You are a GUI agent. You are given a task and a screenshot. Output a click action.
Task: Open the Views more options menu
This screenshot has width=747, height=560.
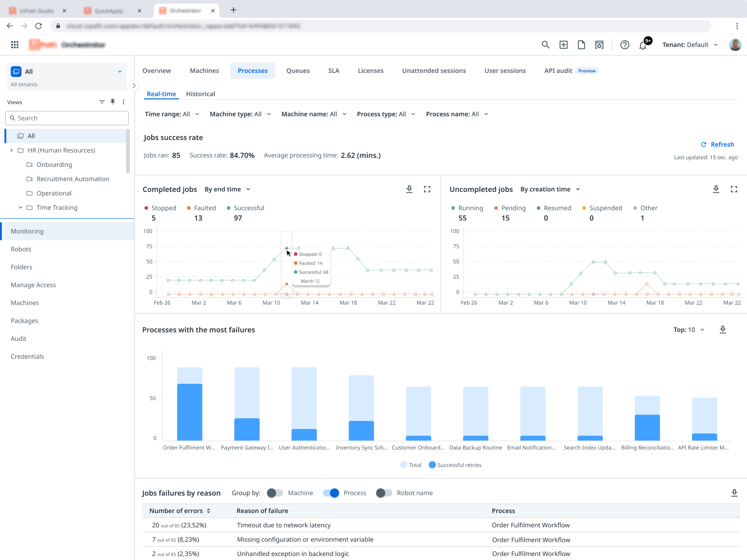pos(123,102)
